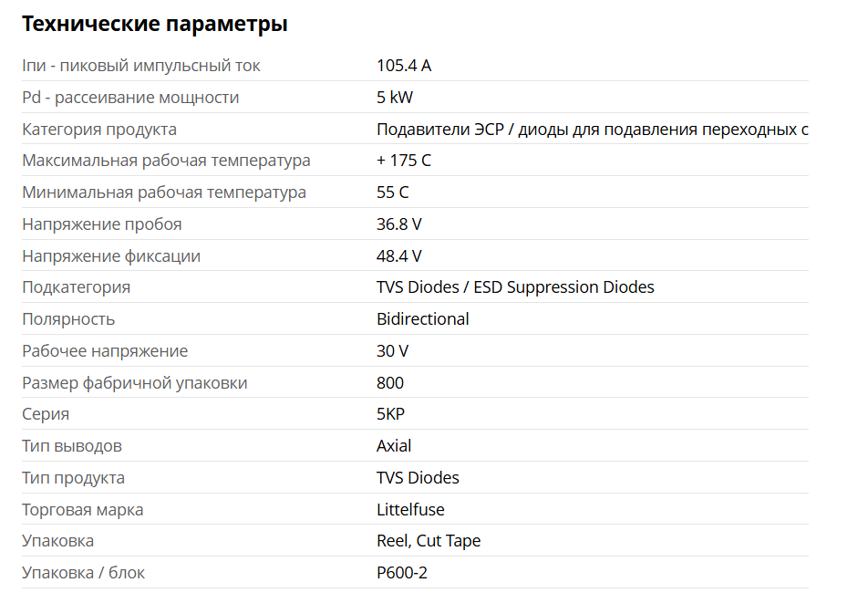868x593 pixels.
Task: Click the "Максимальная рабочая температура" label
Action: pyautogui.click(x=166, y=161)
